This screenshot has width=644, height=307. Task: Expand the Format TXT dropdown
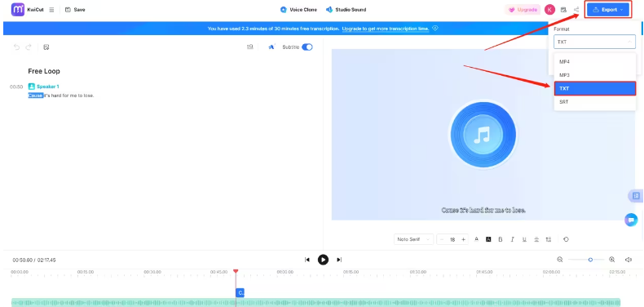tap(594, 42)
